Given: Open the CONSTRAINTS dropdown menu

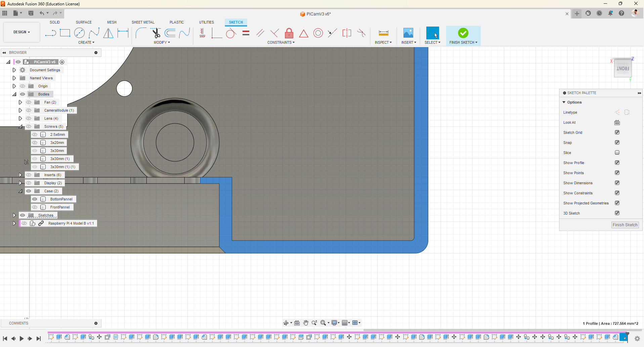Looking at the screenshot, I should (x=281, y=42).
